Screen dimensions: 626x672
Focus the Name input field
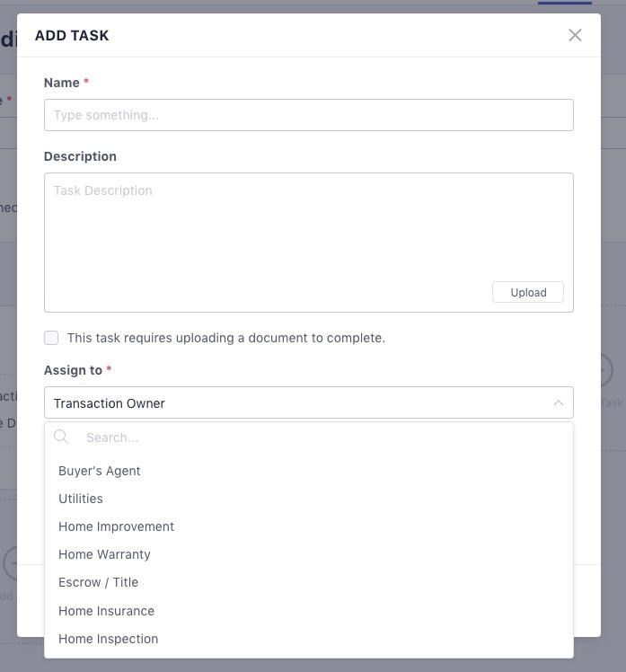coord(308,115)
